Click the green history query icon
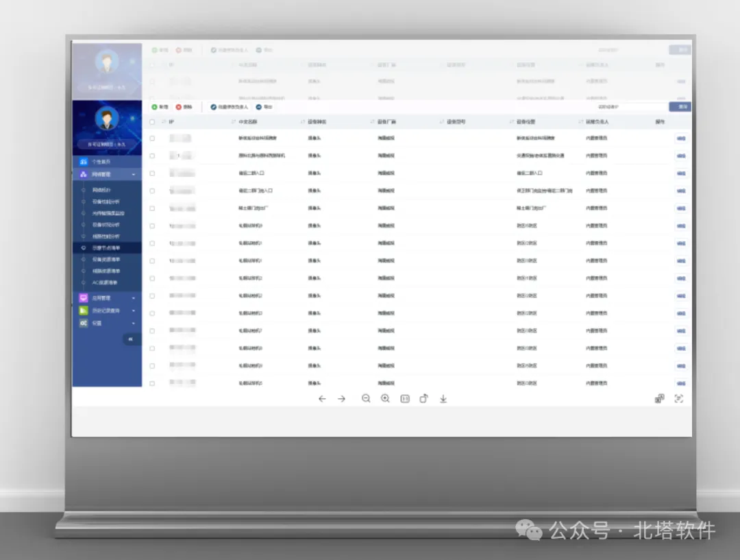Screen dimensions: 740x560 tap(84, 311)
